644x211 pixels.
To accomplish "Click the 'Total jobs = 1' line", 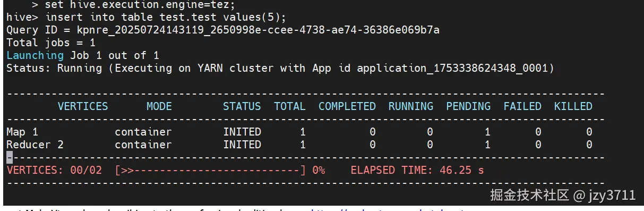I will pyautogui.click(x=50, y=43).
